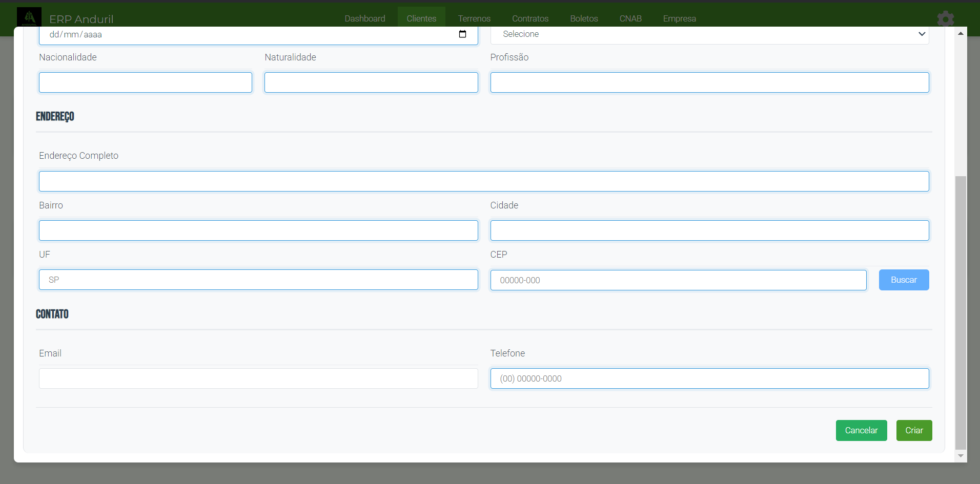The height and width of the screenshot is (484, 980).
Task: Focus the Nacionalidade text field
Action: [146, 82]
